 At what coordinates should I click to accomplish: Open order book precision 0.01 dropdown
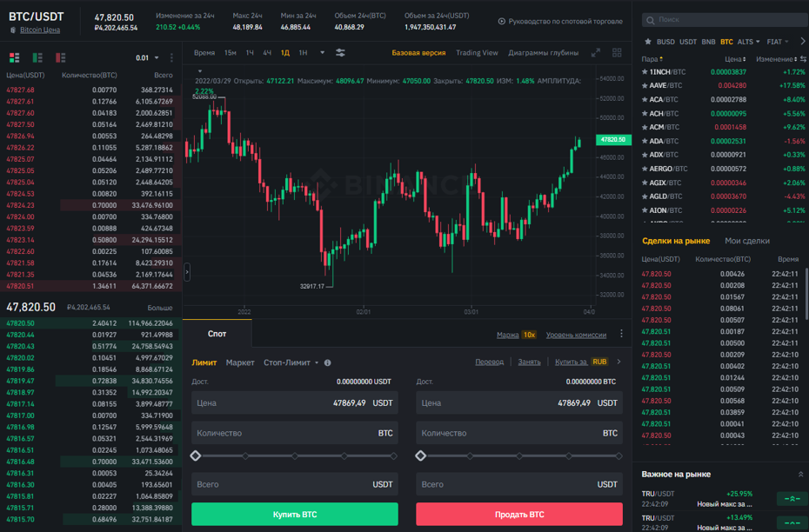tap(147, 57)
